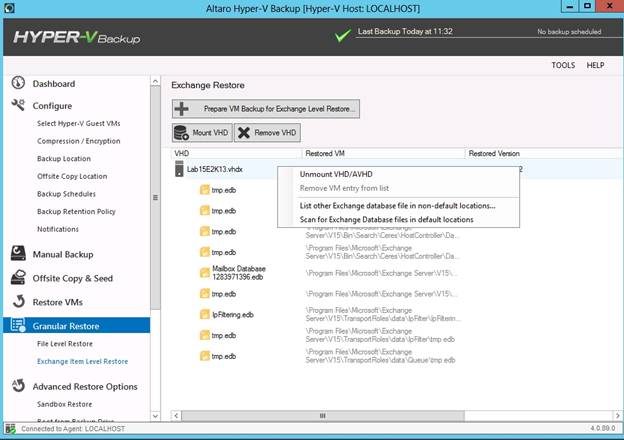Click the Offsite Copy & Seed label
The height and width of the screenshot is (440, 624).
tap(73, 278)
